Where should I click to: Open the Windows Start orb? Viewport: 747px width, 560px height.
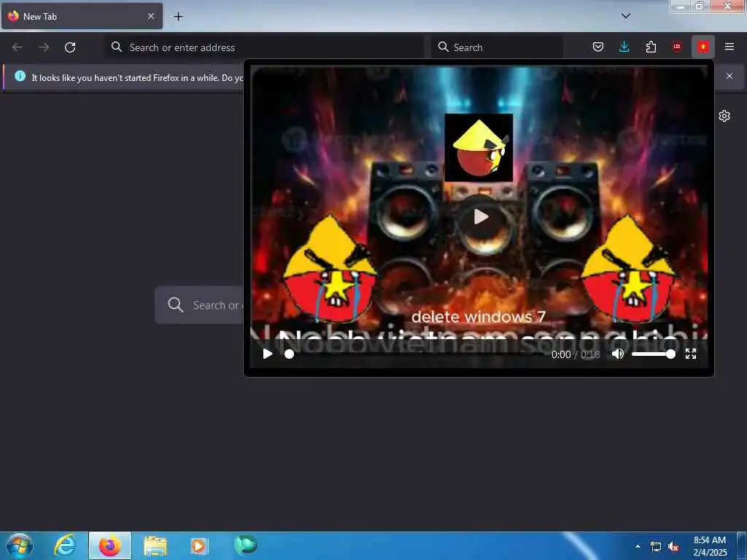(20, 545)
